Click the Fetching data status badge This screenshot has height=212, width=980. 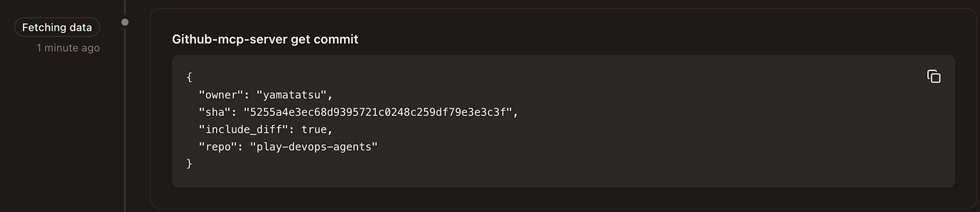point(57,27)
